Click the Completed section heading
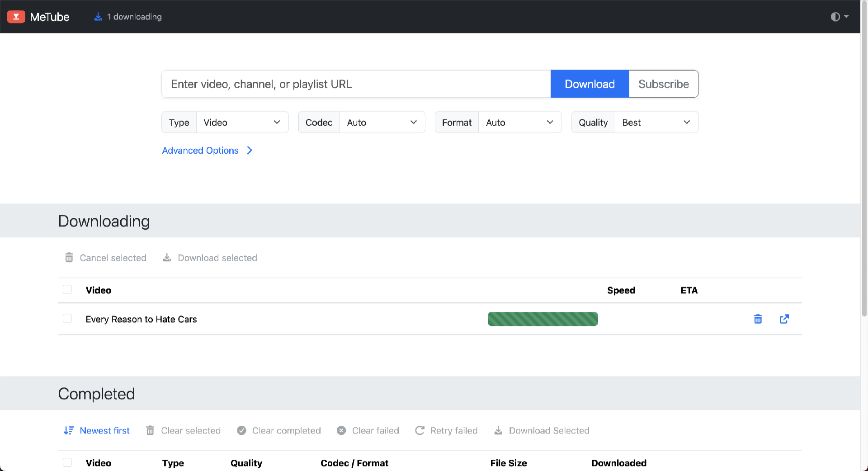Screen dimensions: 868x471 point(96,394)
